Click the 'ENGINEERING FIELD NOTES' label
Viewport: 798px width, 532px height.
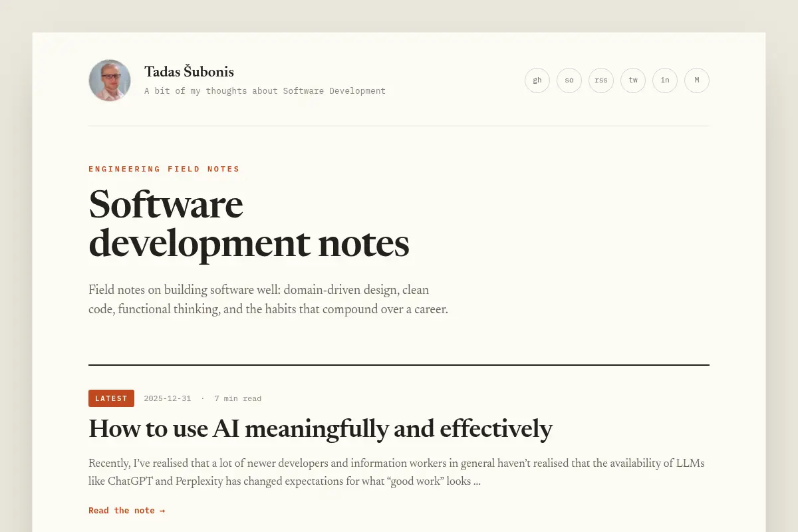164,169
